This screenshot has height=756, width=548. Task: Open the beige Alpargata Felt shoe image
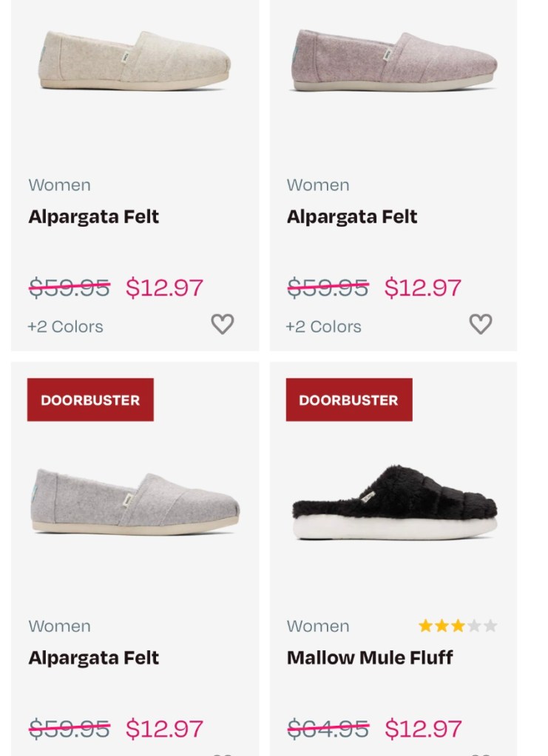tap(135, 61)
